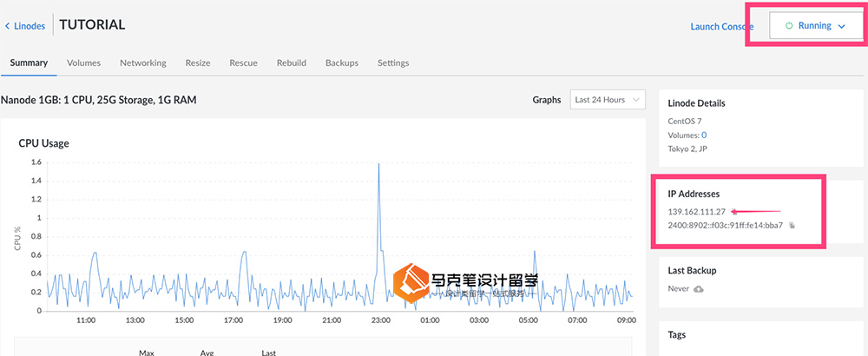This screenshot has width=868, height=356.
Task: Click the Tags section heading
Action: (677, 335)
